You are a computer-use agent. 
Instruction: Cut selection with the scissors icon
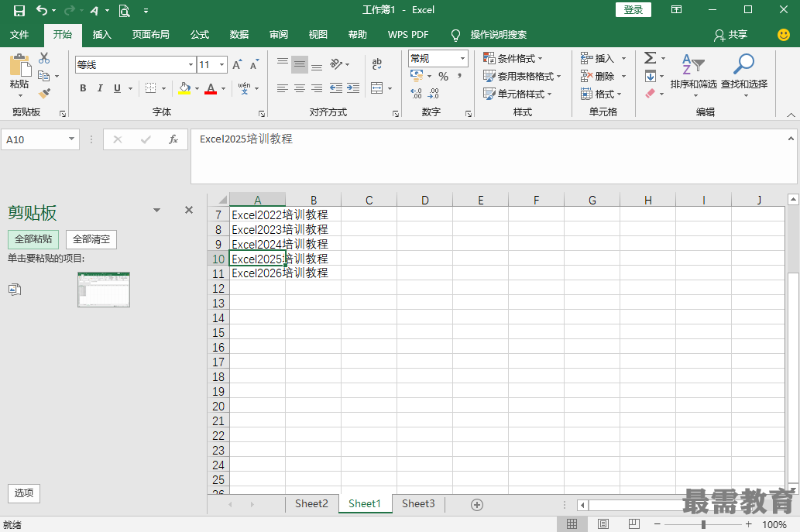(x=44, y=58)
